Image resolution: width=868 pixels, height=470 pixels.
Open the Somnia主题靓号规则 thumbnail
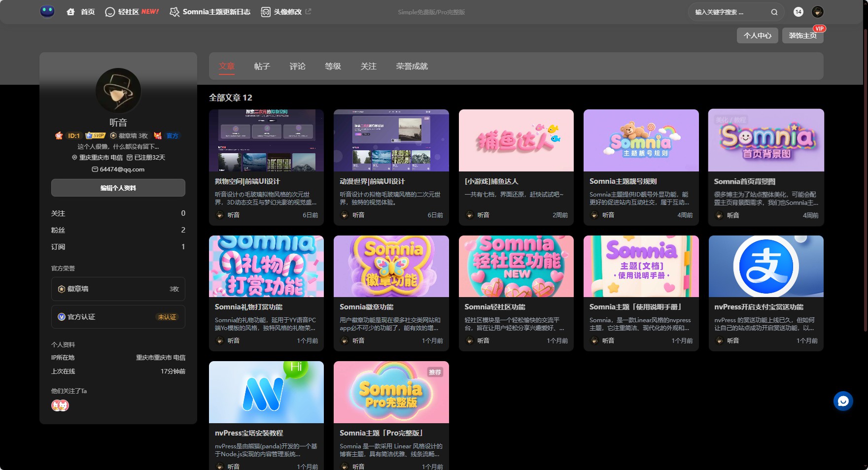coord(641,140)
